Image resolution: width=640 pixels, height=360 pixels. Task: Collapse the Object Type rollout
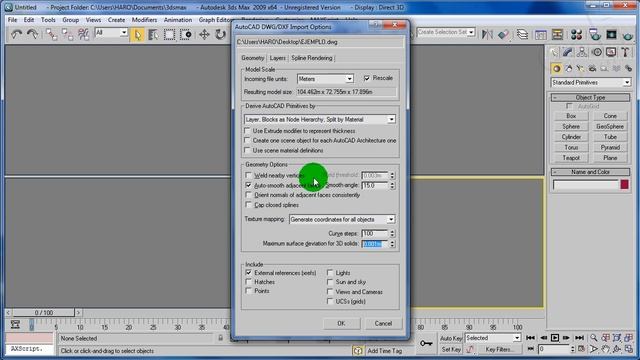(x=590, y=98)
